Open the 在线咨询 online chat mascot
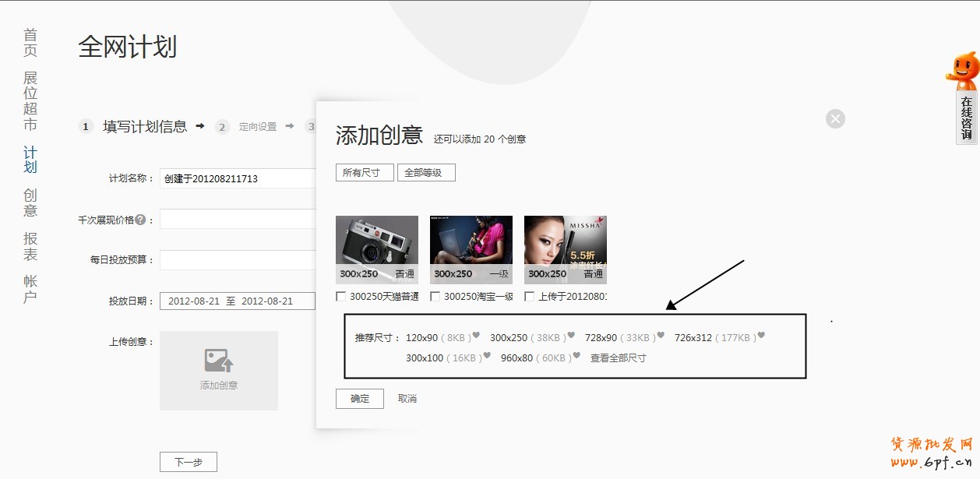Screen dimensions: 980x479 [964, 99]
